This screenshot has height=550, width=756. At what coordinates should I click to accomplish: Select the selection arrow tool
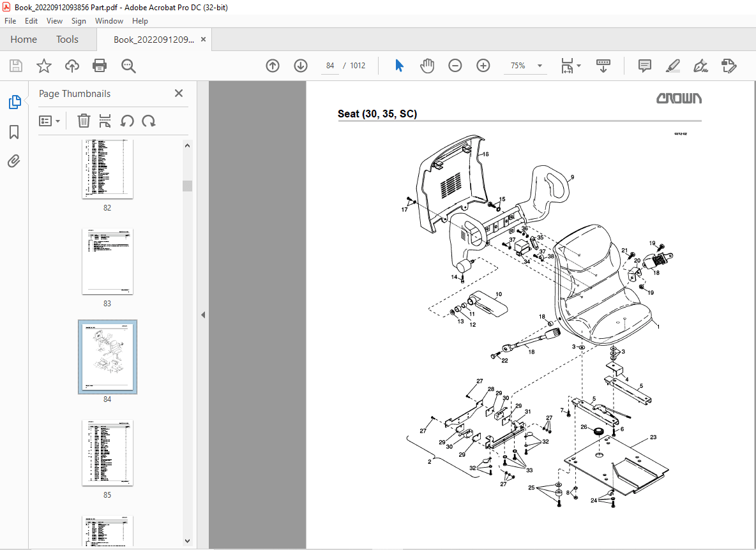click(398, 65)
